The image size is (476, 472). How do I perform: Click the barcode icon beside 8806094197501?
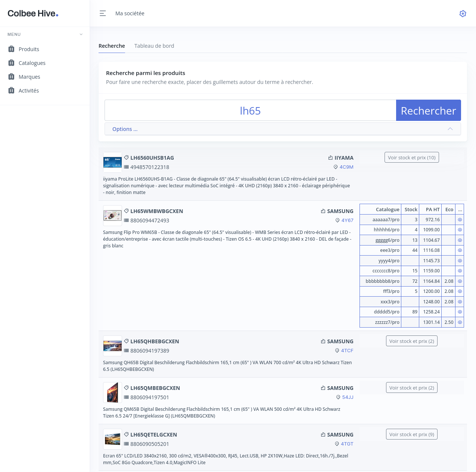pyautogui.click(x=126, y=397)
